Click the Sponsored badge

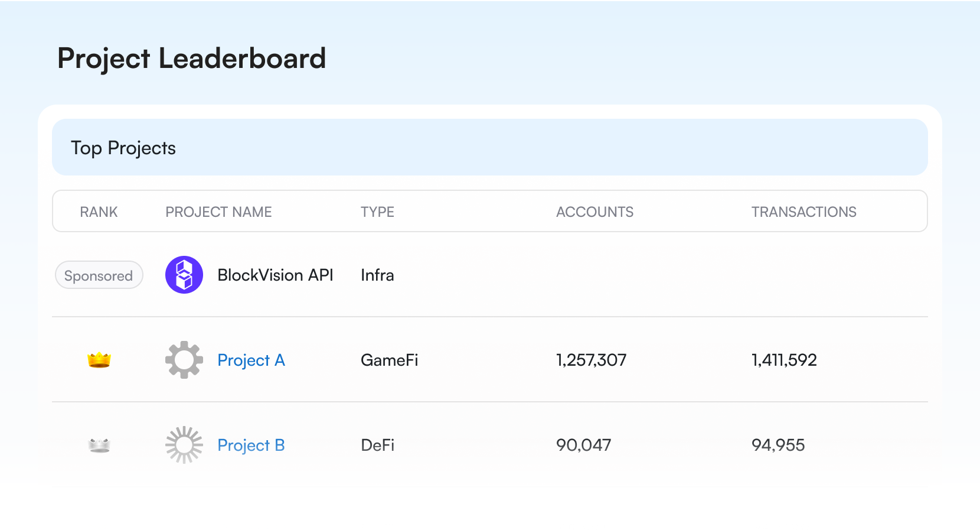(x=99, y=275)
